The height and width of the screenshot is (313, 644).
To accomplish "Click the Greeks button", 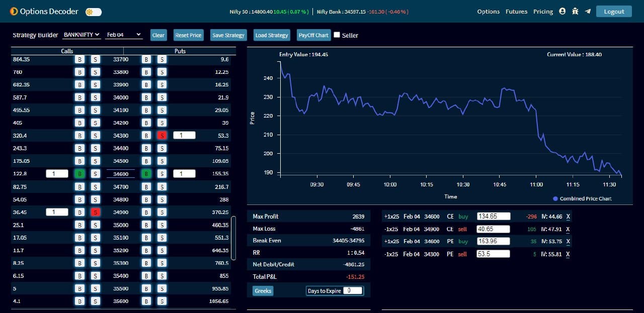I will point(263,290).
